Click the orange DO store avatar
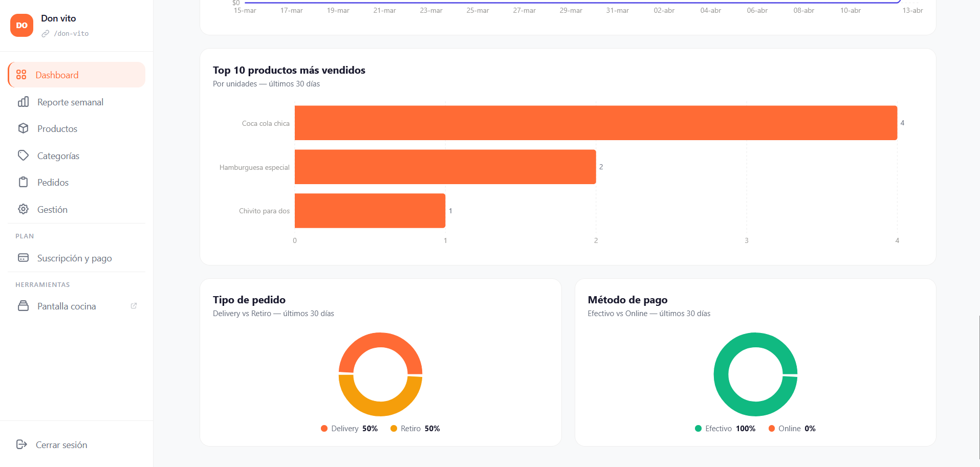Viewport: 980px width, 467px height. [x=21, y=26]
